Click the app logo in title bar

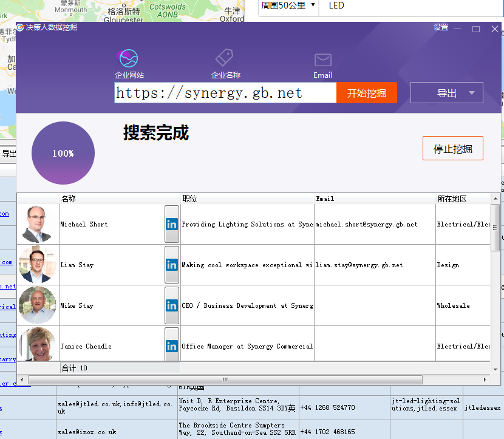click(20, 28)
